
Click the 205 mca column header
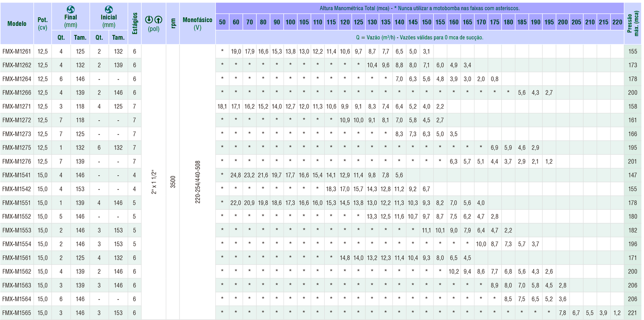click(576, 22)
